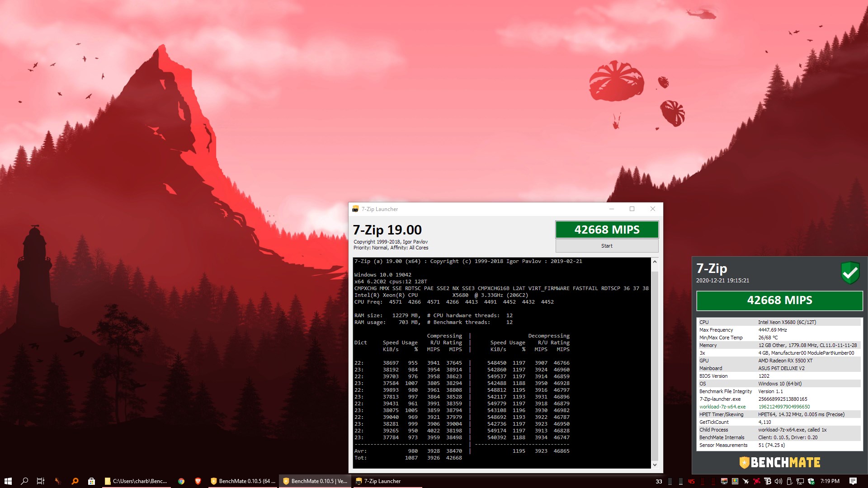Minimize the 7-Zip Launcher window
Viewport: 868px width, 488px height.
[611, 209]
